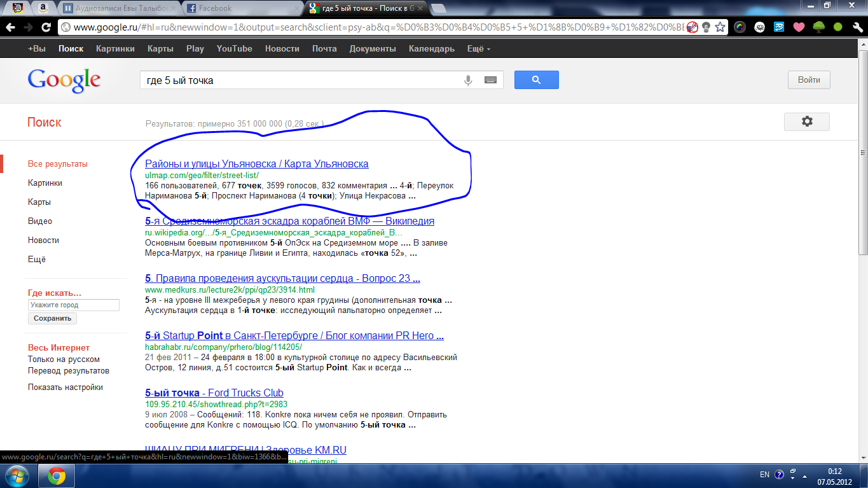Open Play in the top Google bar
Screen dimensions: 868x488
tap(195, 48)
